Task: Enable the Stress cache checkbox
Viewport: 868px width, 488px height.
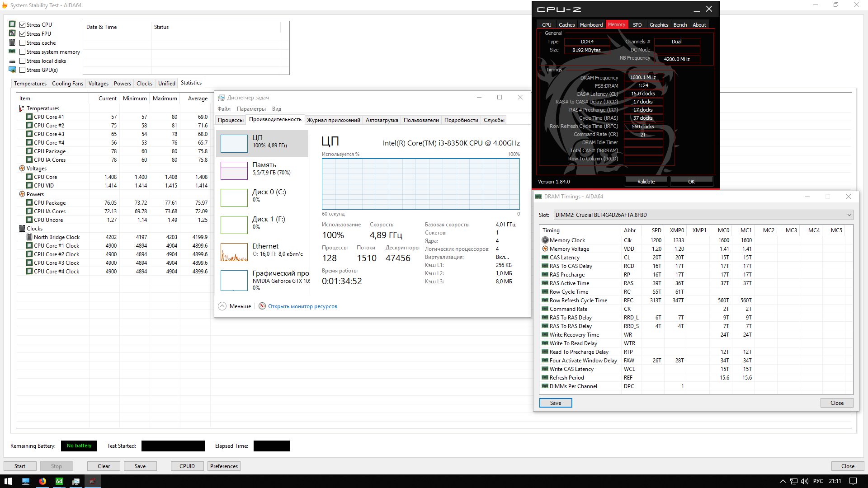Action: (22, 43)
